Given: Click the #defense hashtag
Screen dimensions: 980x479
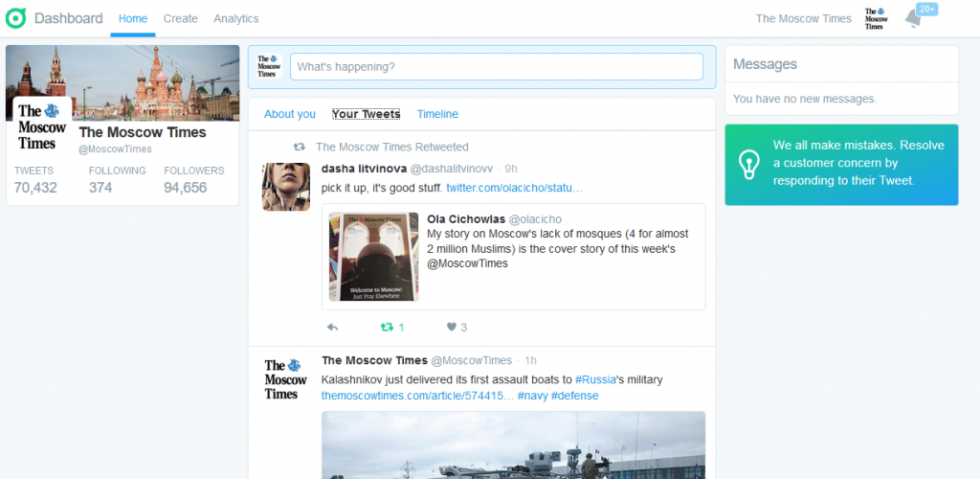Looking at the screenshot, I should coord(575,396).
